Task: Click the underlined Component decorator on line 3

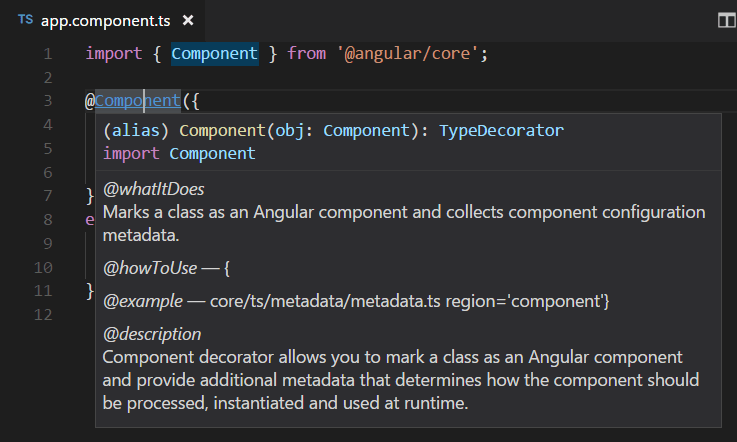Action: (x=138, y=101)
